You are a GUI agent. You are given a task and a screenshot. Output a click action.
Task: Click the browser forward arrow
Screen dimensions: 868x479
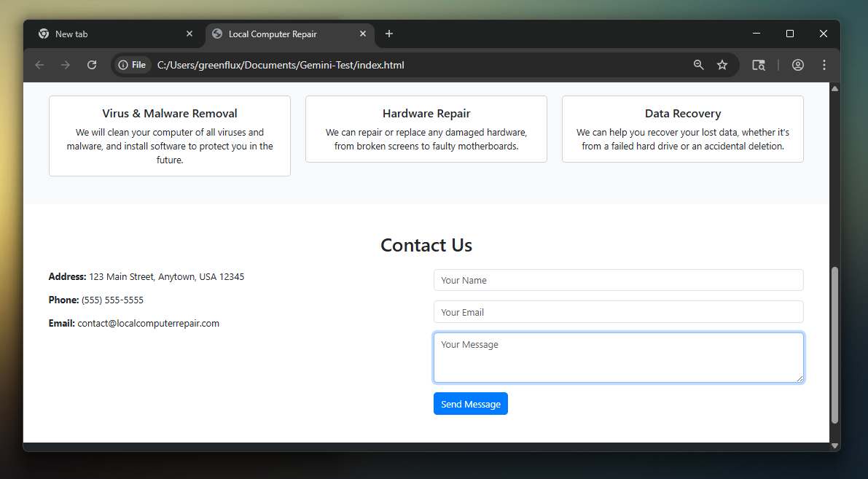coord(66,65)
